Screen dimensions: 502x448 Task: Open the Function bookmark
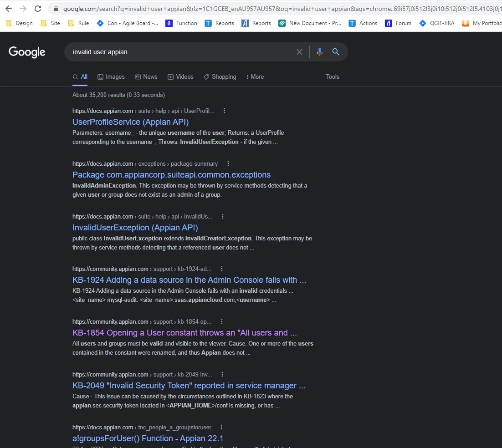point(181,23)
